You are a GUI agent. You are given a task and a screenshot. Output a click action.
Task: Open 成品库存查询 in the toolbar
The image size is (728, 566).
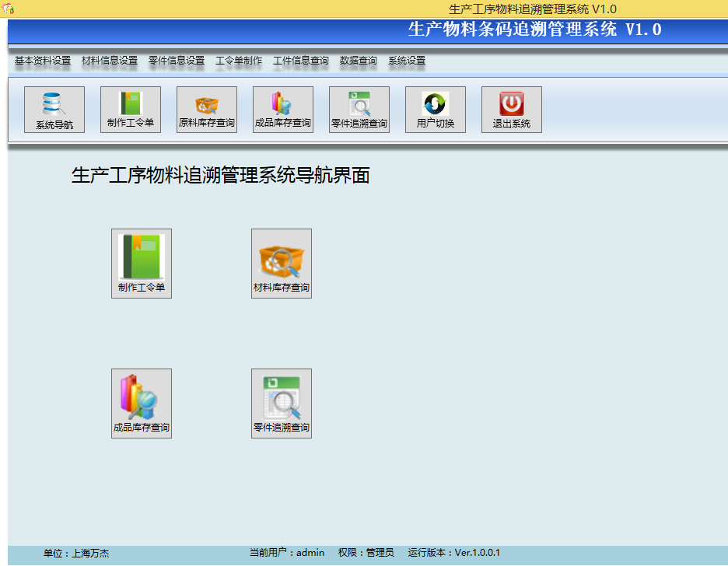(x=283, y=110)
